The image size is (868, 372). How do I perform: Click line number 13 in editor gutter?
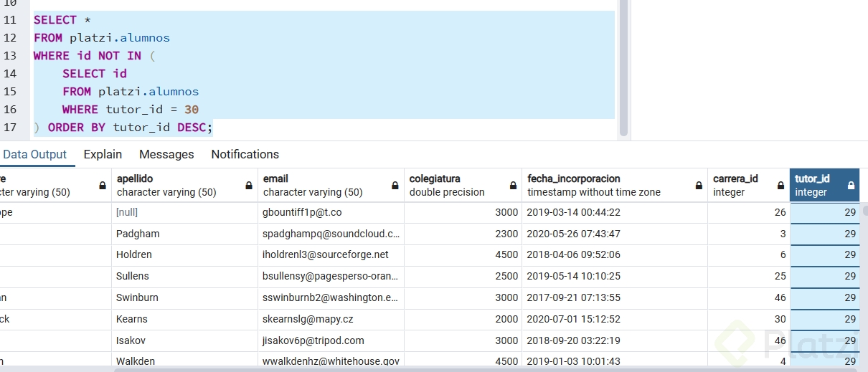click(x=10, y=55)
